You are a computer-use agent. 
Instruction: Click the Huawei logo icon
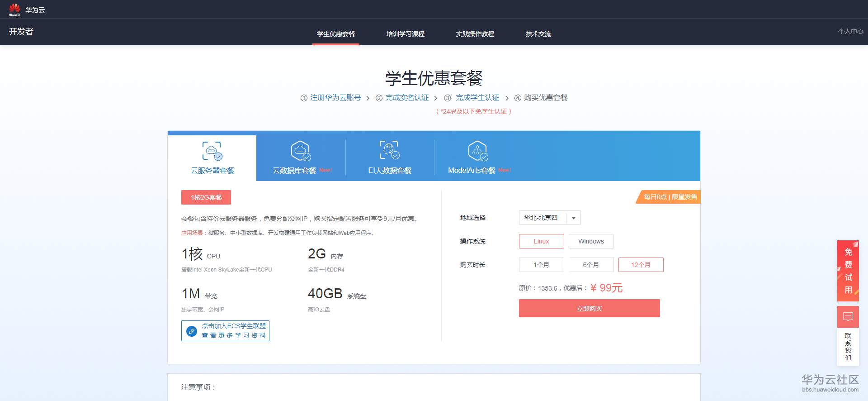coord(14,10)
